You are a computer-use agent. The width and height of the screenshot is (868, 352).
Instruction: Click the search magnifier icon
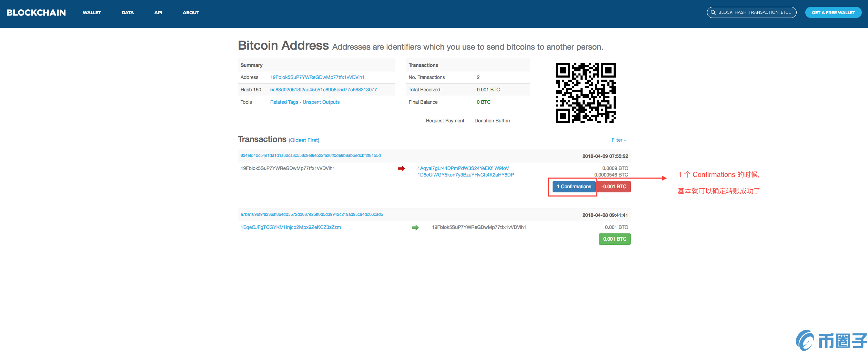(713, 12)
